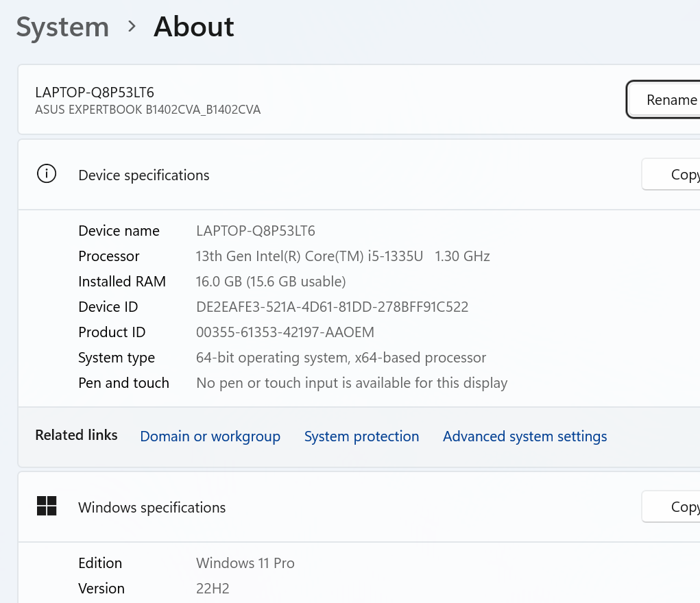Click the Version label

click(x=101, y=589)
